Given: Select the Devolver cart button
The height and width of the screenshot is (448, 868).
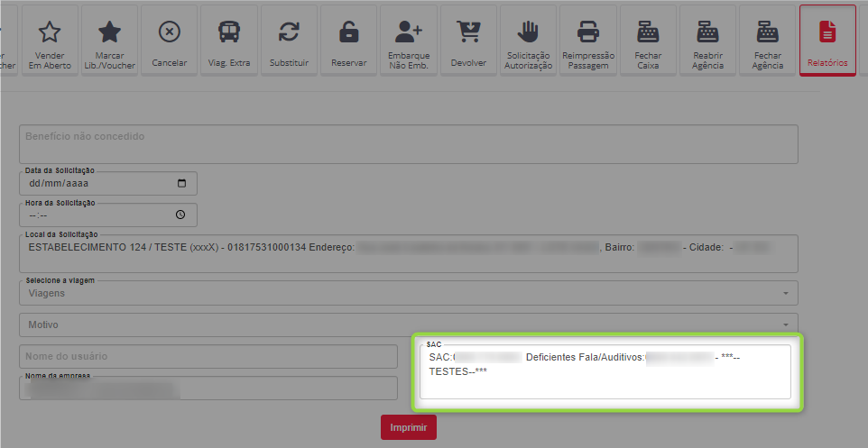Looking at the screenshot, I should coord(468,41).
